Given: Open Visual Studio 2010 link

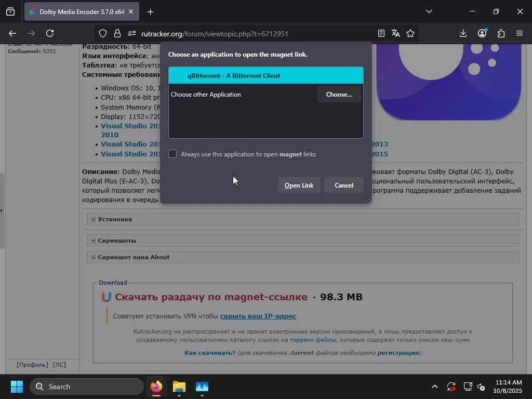Looking at the screenshot, I should click(130, 130).
